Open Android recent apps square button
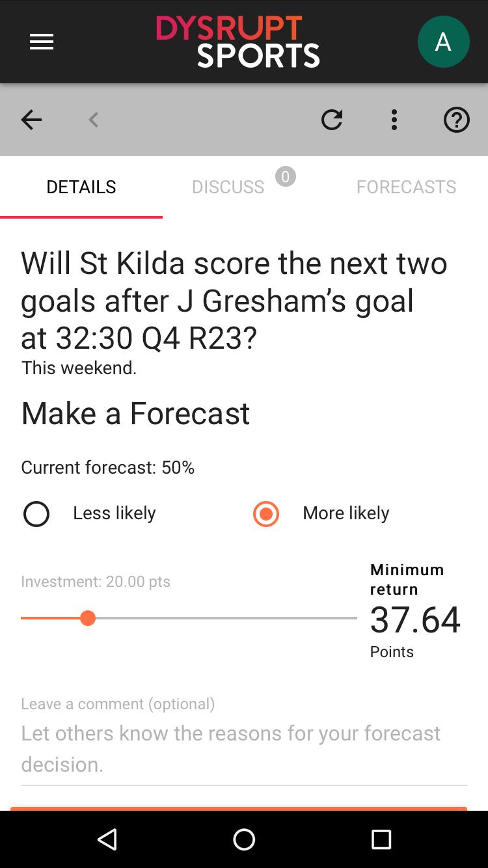This screenshot has width=488, height=868. pyautogui.click(x=381, y=839)
